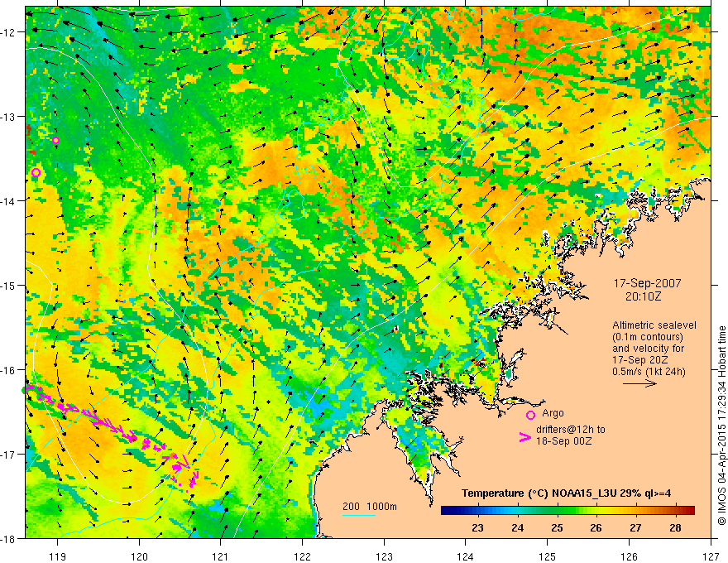Image resolution: width=728 pixels, height=563 pixels.
Task: Click the longitude axis label 119
Action: 58,556
